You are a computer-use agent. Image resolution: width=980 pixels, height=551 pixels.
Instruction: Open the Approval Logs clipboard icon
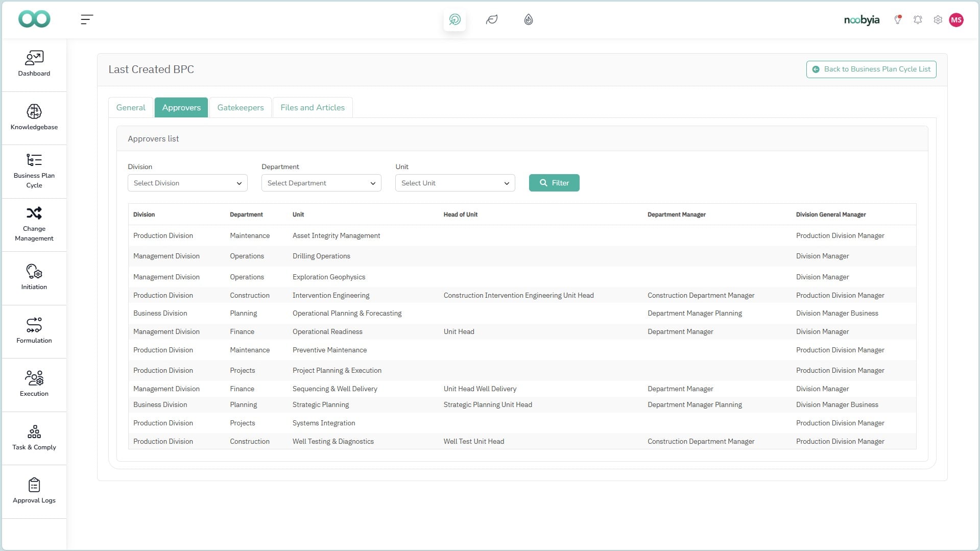click(34, 485)
